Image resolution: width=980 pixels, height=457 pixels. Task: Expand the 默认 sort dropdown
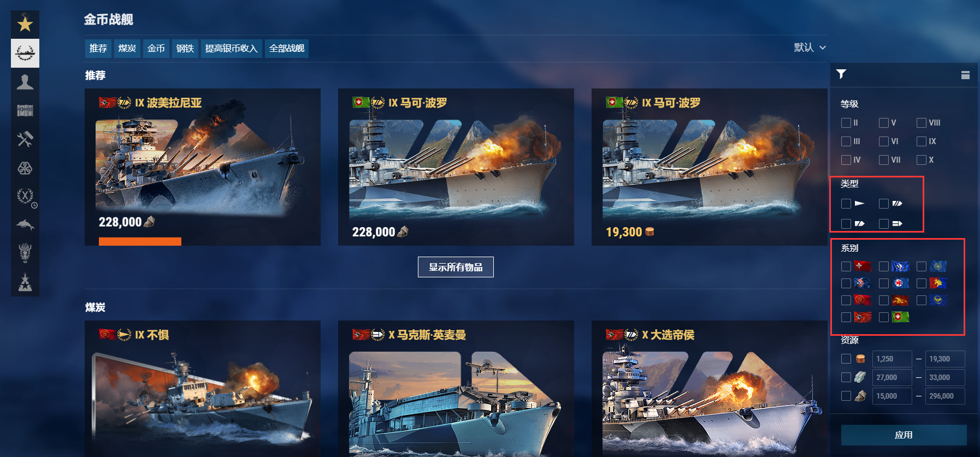(x=810, y=48)
